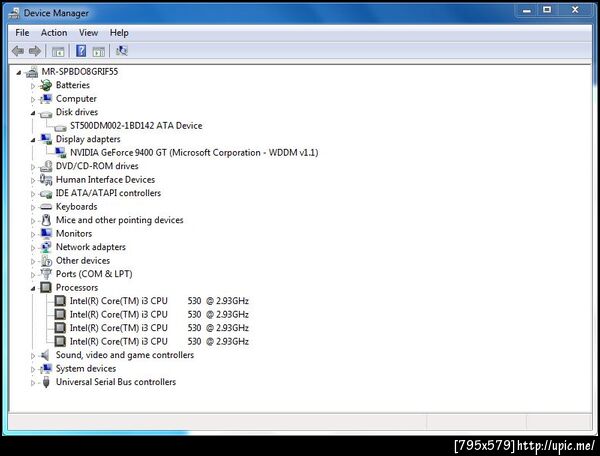
Task: Select the Keyboards label
Action: [77, 207]
